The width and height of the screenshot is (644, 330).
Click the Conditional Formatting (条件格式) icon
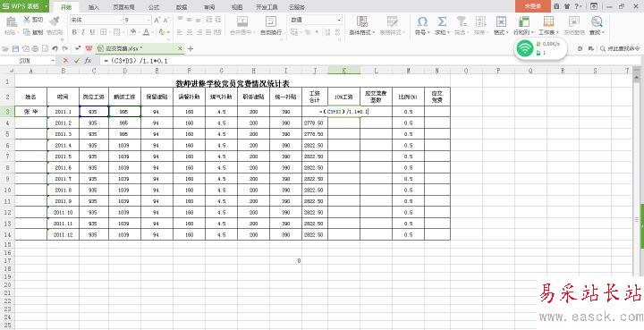(362, 21)
